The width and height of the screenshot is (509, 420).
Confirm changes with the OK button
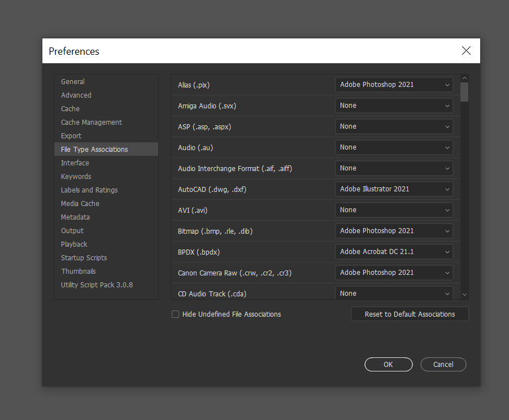[x=388, y=364]
